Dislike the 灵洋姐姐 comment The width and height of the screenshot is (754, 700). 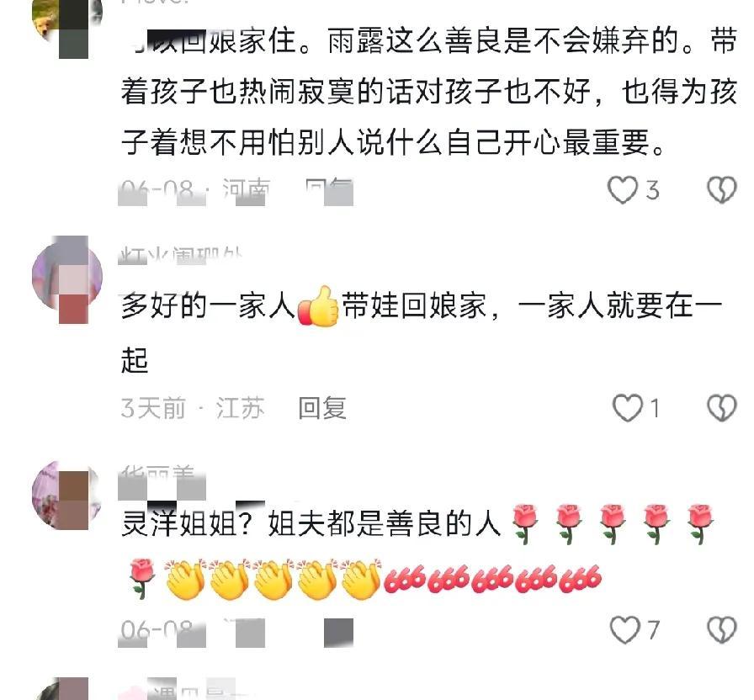722,630
